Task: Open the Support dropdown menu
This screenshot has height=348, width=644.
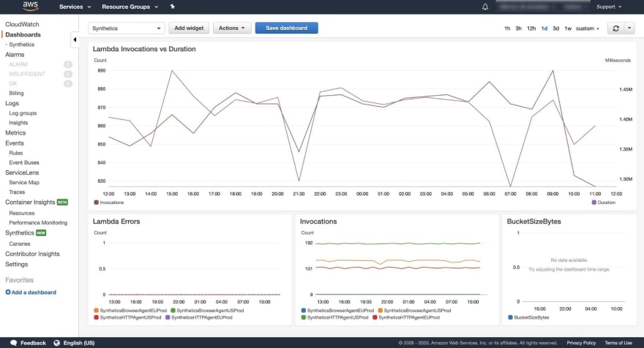Action: click(609, 7)
